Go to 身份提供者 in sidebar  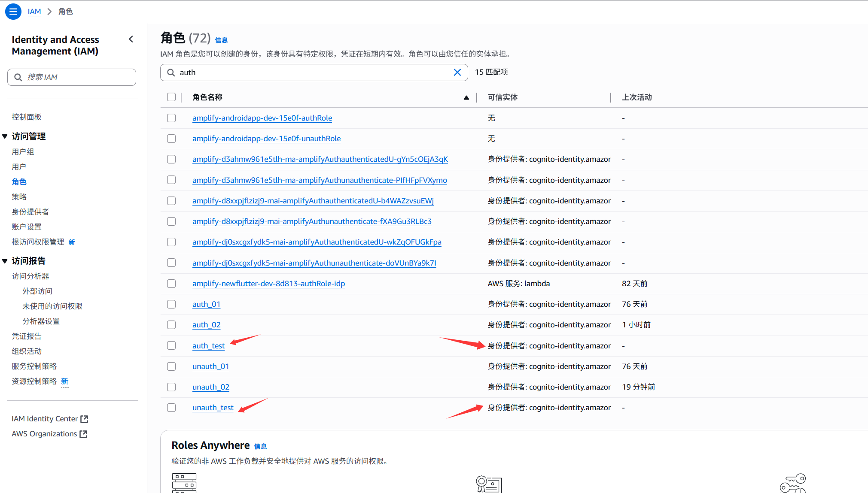click(30, 212)
